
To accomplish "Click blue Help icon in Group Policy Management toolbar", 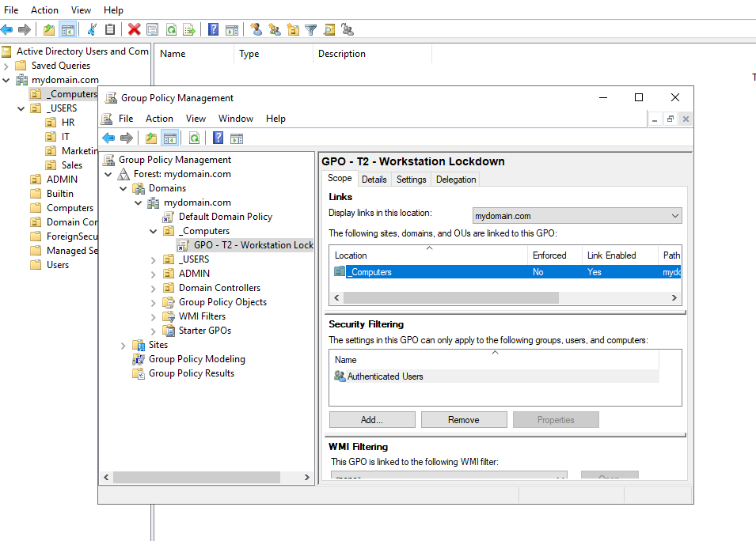I will click(x=218, y=138).
